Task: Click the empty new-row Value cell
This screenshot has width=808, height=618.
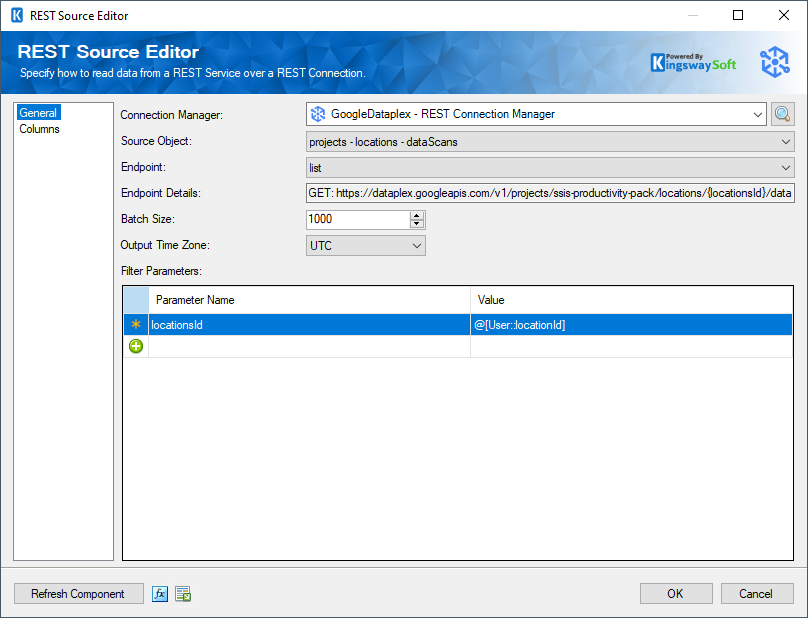Action: (x=631, y=346)
